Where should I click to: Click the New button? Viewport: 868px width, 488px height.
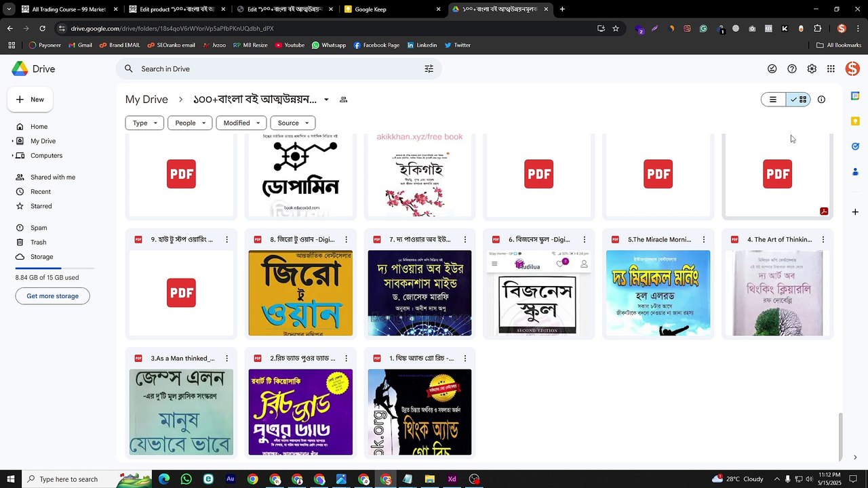tap(31, 100)
